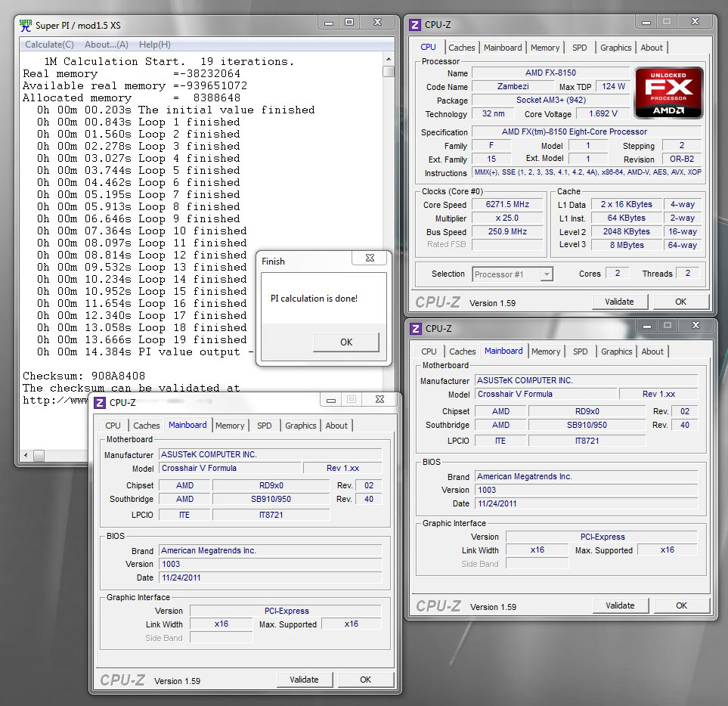
Task: Click the Code Name value Zambezi
Action: click(513, 86)
